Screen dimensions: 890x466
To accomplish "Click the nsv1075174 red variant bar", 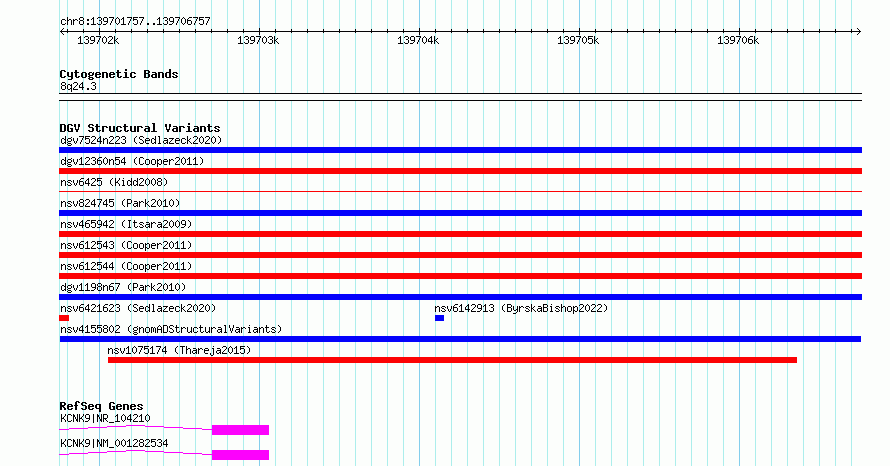I will [452, 360].
